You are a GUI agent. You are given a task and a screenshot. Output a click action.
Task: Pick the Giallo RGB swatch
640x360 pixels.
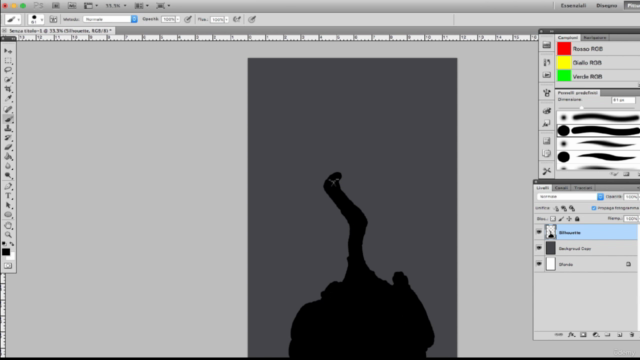pyautogui.click(x=564, y=62)
